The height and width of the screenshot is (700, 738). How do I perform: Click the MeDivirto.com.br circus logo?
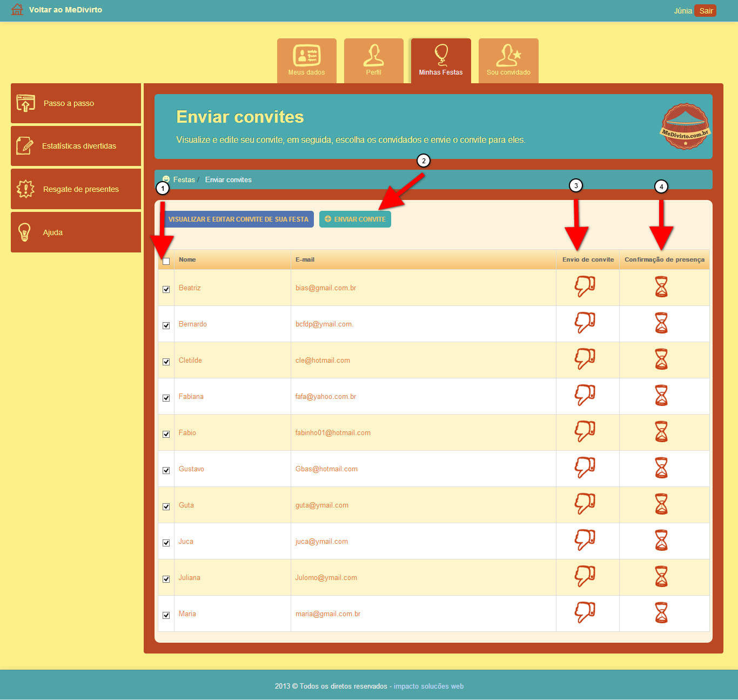point(685,126)
